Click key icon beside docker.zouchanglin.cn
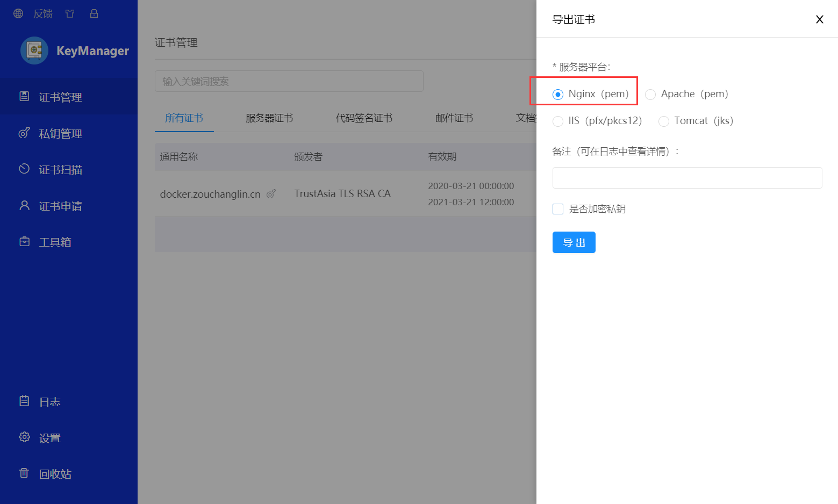838x504 pixels. [x=271, y=194]
